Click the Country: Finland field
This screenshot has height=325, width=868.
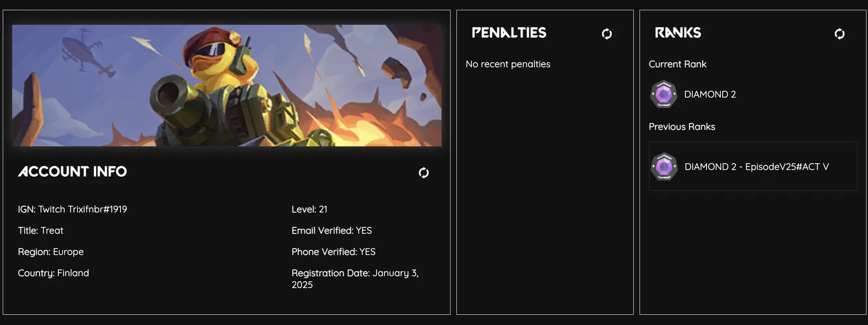tap(54, 273)
